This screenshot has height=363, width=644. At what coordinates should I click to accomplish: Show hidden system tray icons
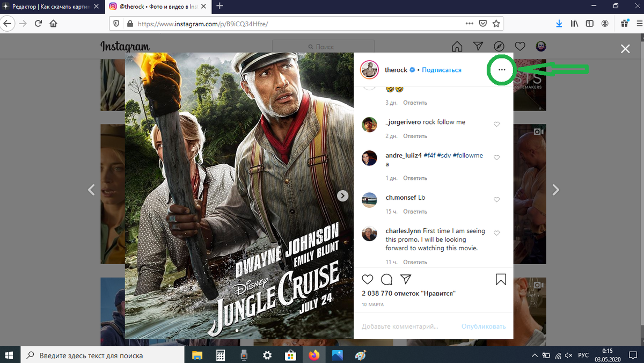click(535, 355)
